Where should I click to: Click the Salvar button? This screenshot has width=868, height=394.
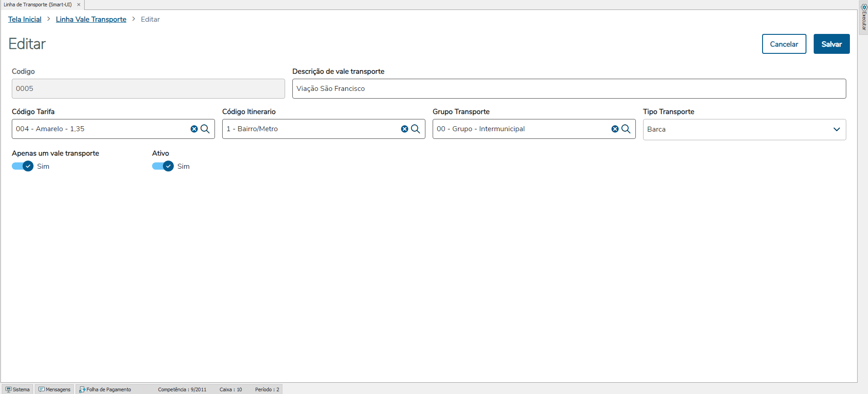click(831, 44)
